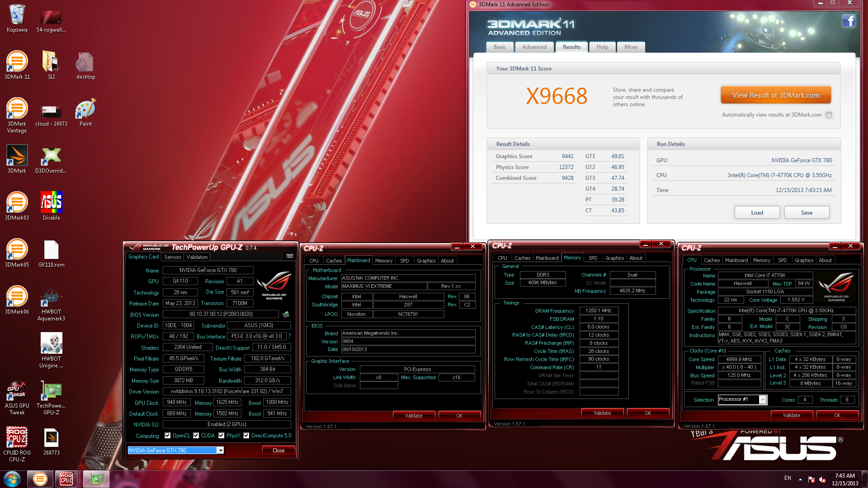Open the Processor #1 selection dropdown
868x488 pixels.
click(x=763, y=400)
